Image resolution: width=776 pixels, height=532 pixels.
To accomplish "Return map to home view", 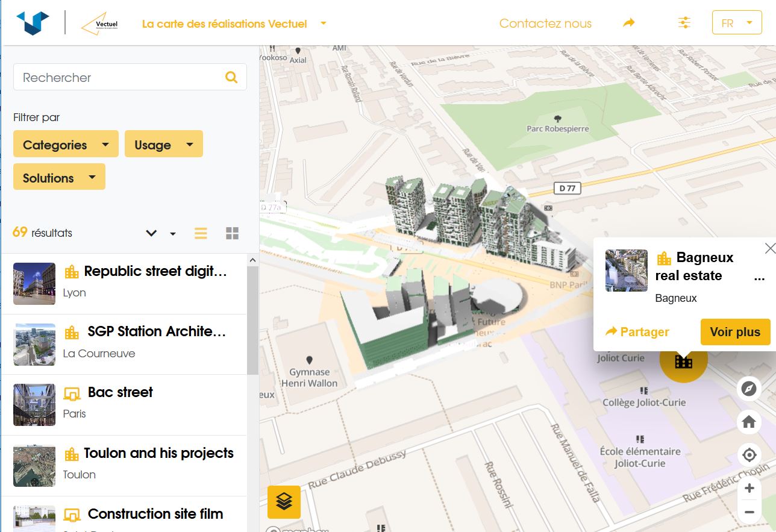I will click(749, 422).
